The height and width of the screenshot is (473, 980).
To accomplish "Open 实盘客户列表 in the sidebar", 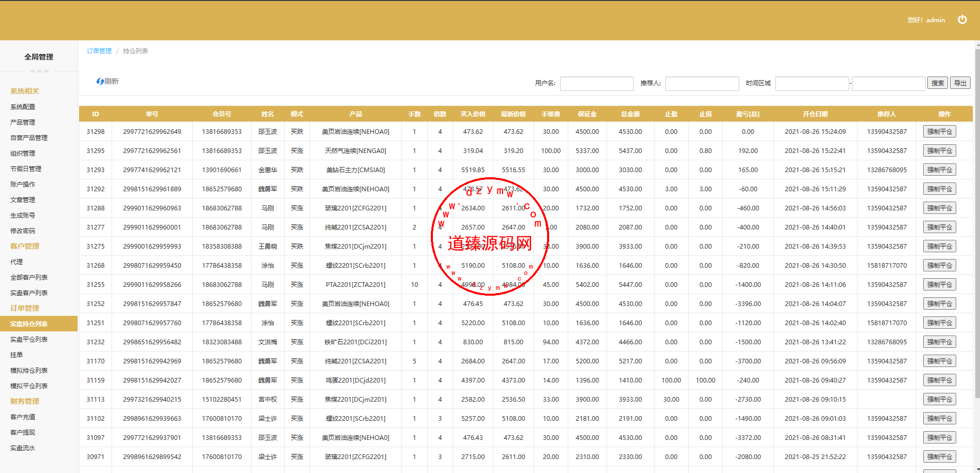I will point(29,293).
